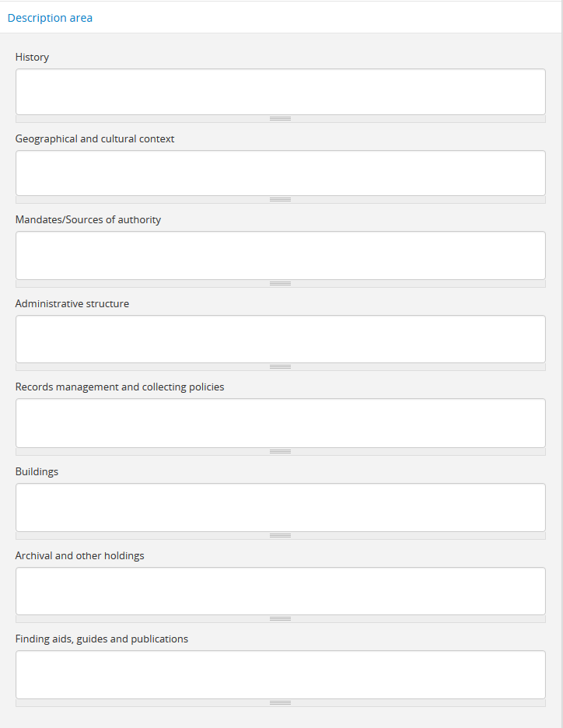Click into the History text field
The height and width of the screenshot is (728, 563).
pos(280,92)
